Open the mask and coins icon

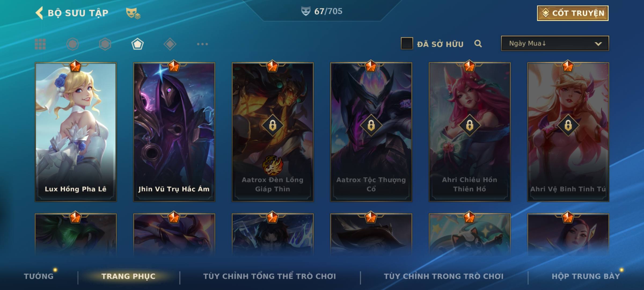point(133,13)
